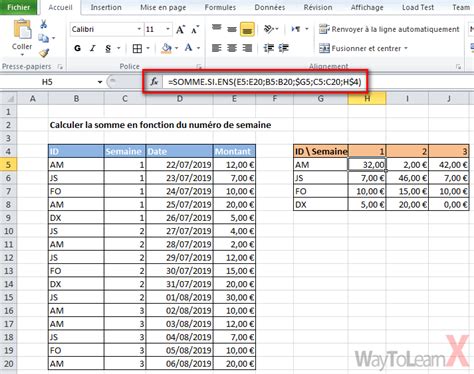Screen dimensions: 474x374
Task: Click the Montant header cell
Action: click(234, 151)
